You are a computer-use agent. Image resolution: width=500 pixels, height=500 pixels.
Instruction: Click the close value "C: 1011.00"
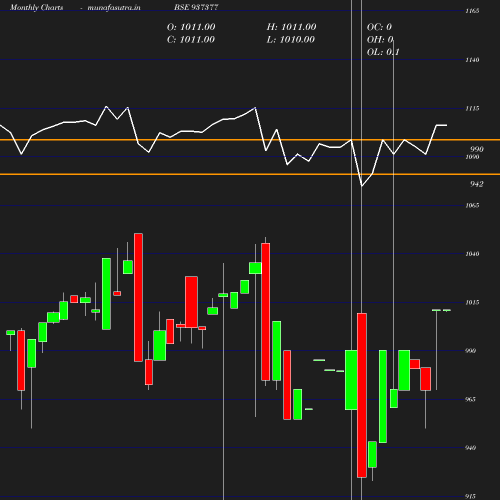pos(191,40)
